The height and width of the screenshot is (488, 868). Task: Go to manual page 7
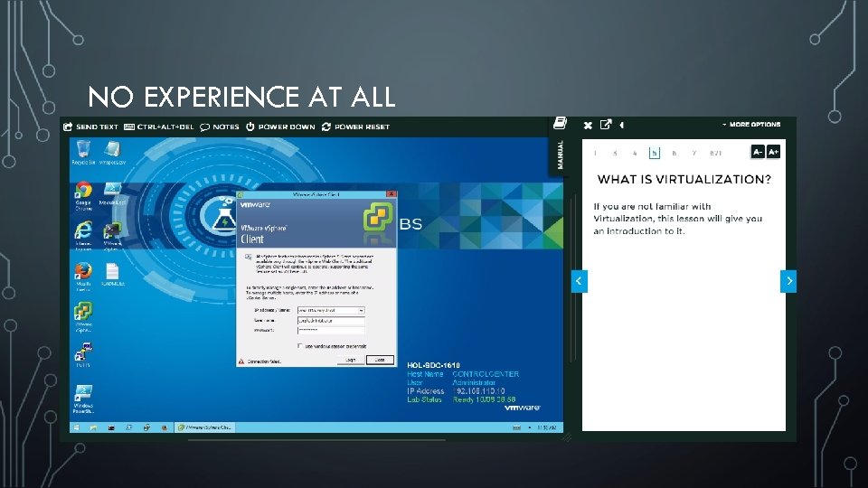693,154
